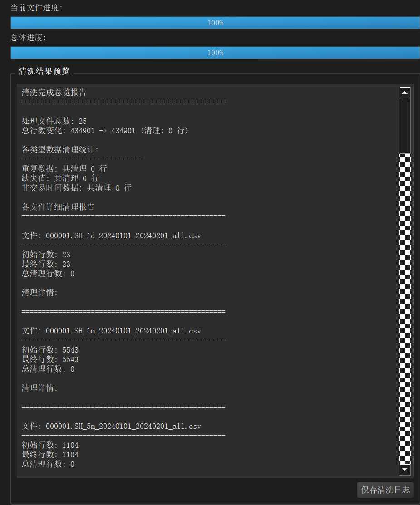Click the 初始行数: 23 line
This screenshot has width=420, height=505.
(46, 255)
